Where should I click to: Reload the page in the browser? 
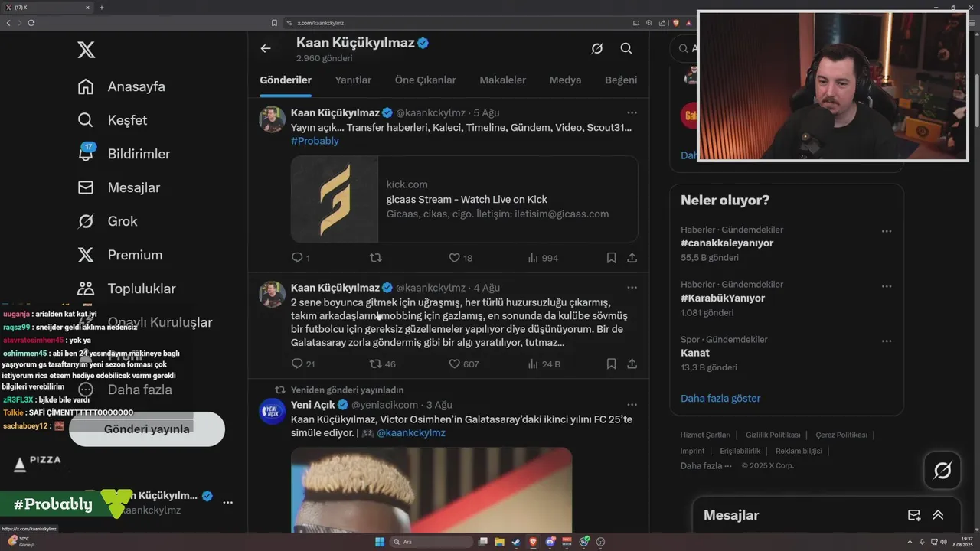31,23
